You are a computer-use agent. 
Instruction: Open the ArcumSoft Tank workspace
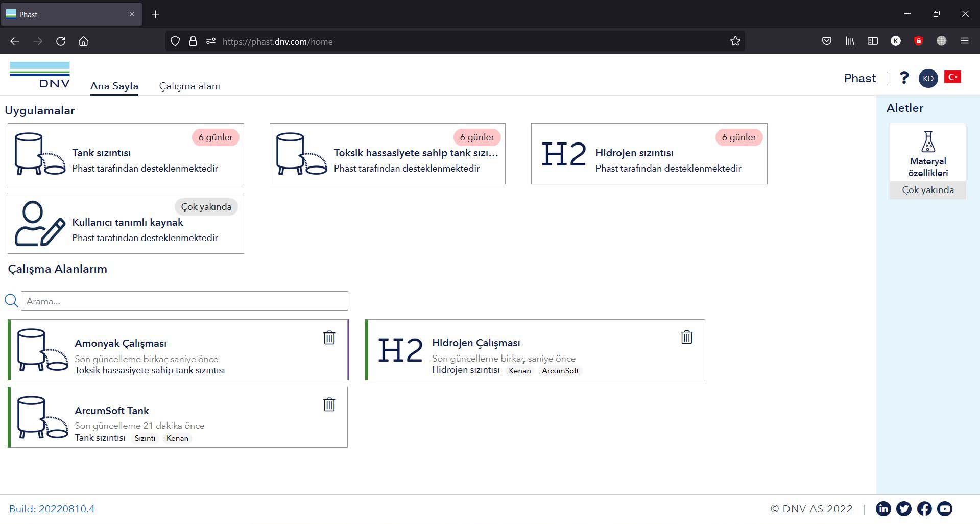tap(178, 417)
